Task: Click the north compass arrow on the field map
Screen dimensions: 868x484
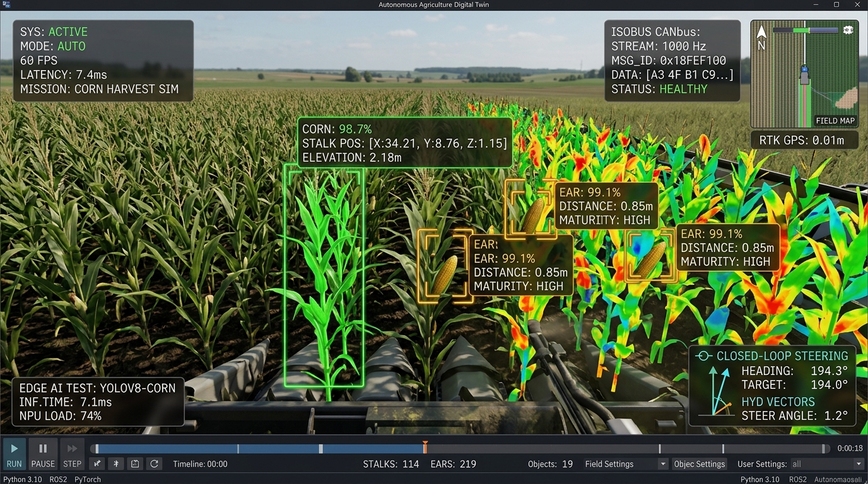Action: pyautogui.click(x=761, y=37)
